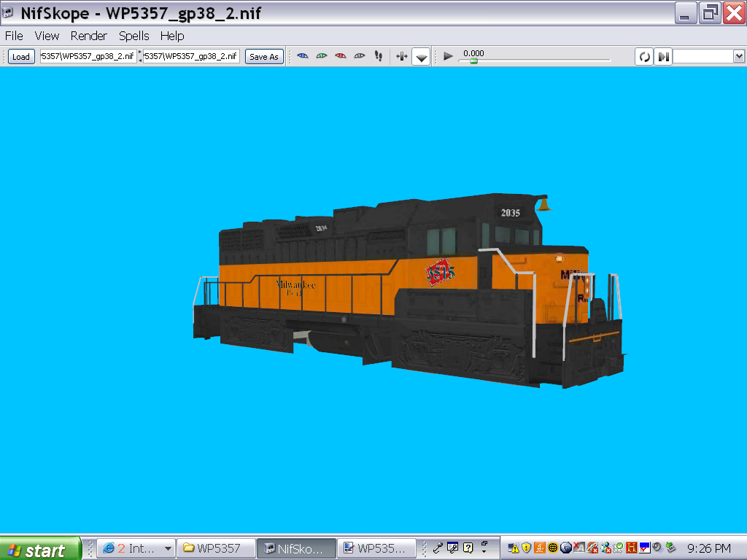The width and height of the screenshot is (747, 560).
Task: Select the green eye view icon
Action: [322, 56]
